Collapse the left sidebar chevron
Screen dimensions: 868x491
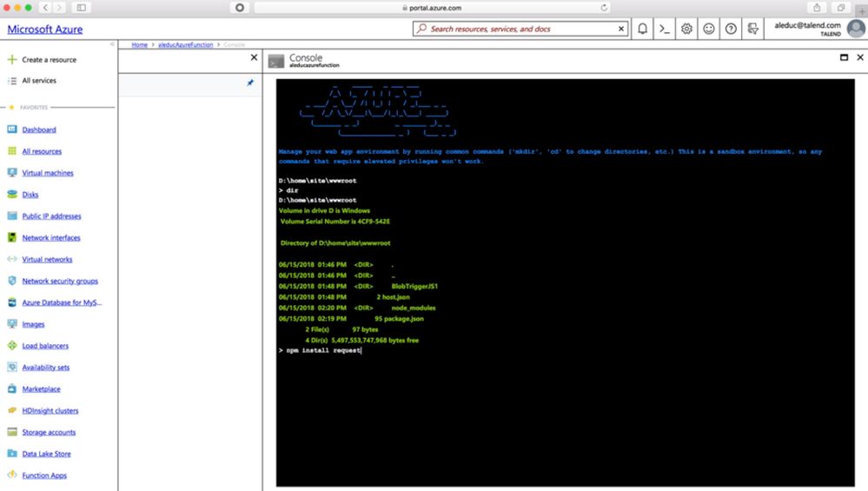(112, 44)
